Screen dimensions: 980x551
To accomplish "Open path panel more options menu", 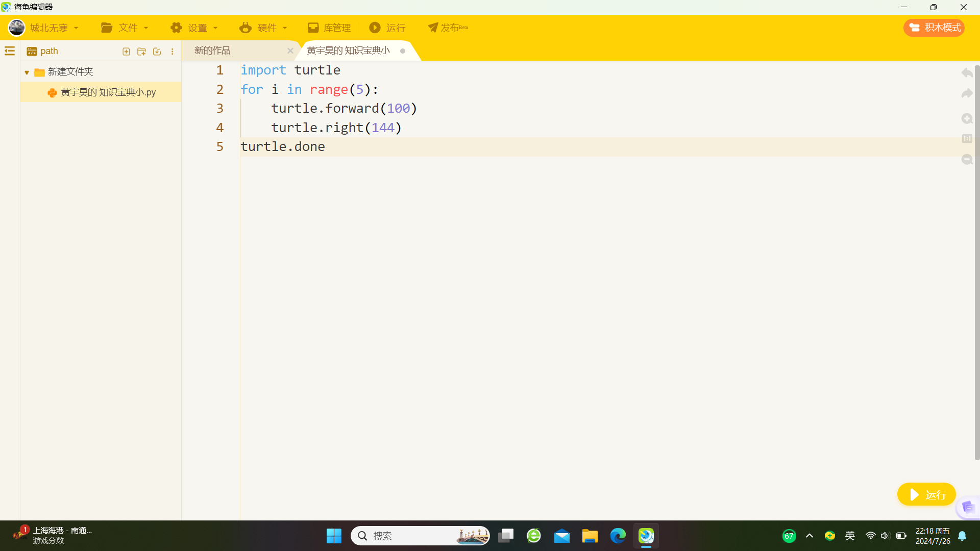I will click(173, 52).
